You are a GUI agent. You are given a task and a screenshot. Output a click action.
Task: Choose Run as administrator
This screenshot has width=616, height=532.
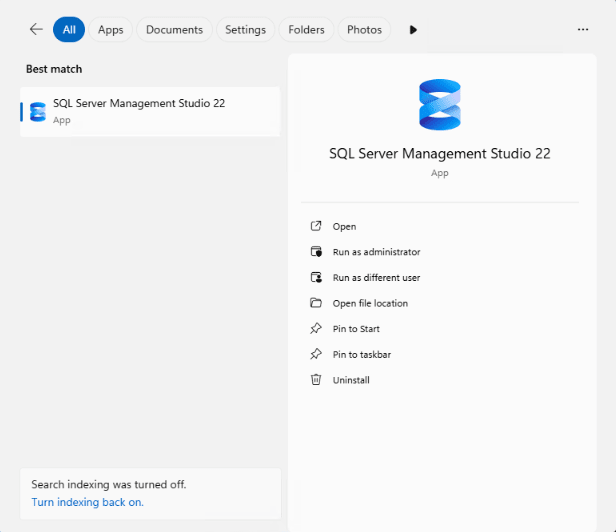pos(376,252)
